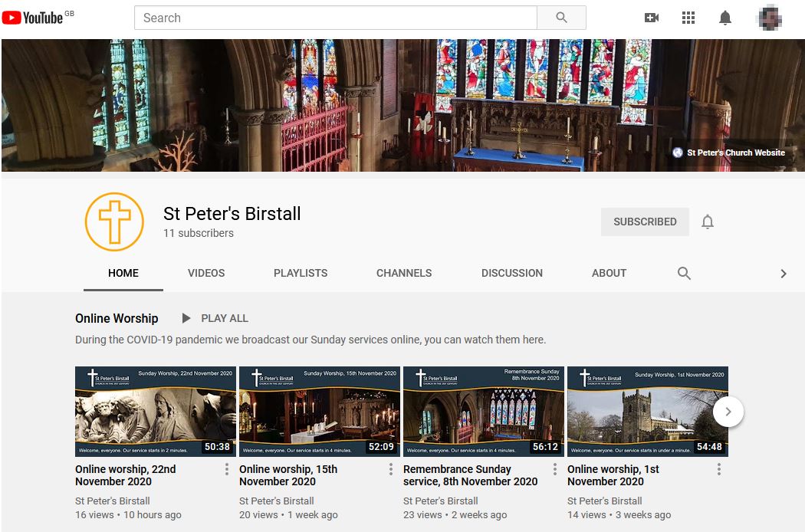
Task: Play the 22nd November 2020 video thumbnail
Action: click(156, 412)
